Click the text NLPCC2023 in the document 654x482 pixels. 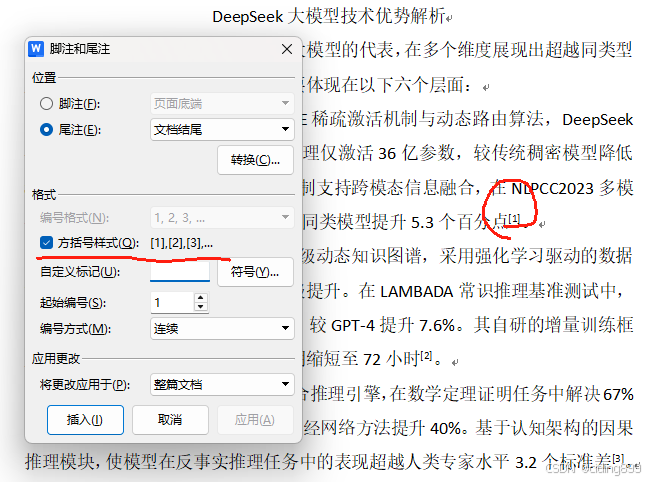click(x=552, y=189)
